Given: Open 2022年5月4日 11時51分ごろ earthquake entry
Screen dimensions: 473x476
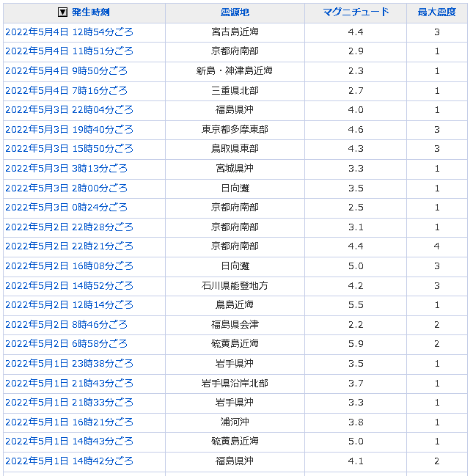Looking at the screenshot, I should click(69, 51).
